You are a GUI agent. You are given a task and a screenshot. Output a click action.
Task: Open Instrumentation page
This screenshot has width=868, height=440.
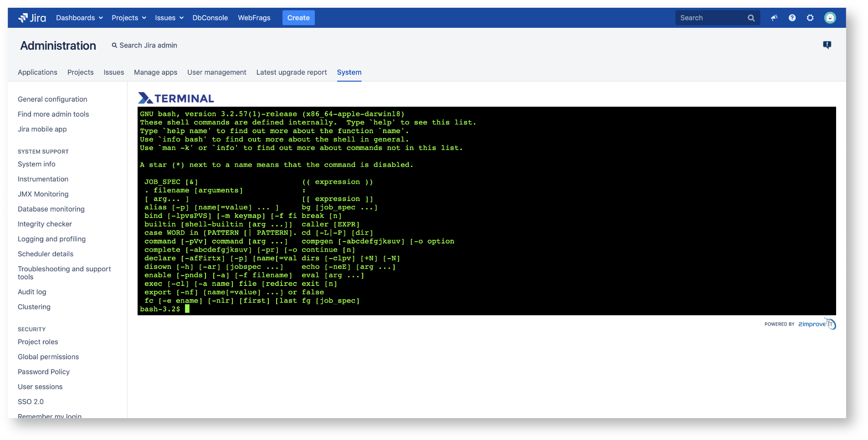[x=43, y=179]
